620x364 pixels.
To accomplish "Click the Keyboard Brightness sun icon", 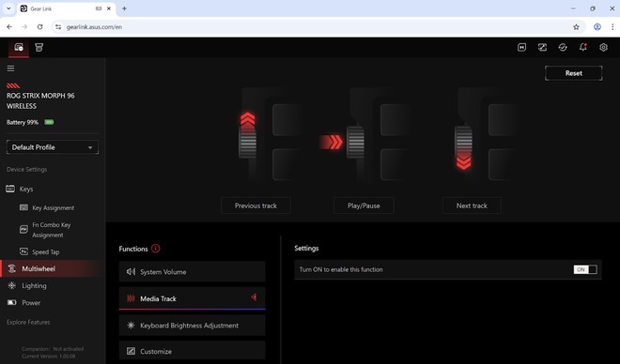I will [x=131, y=326].
